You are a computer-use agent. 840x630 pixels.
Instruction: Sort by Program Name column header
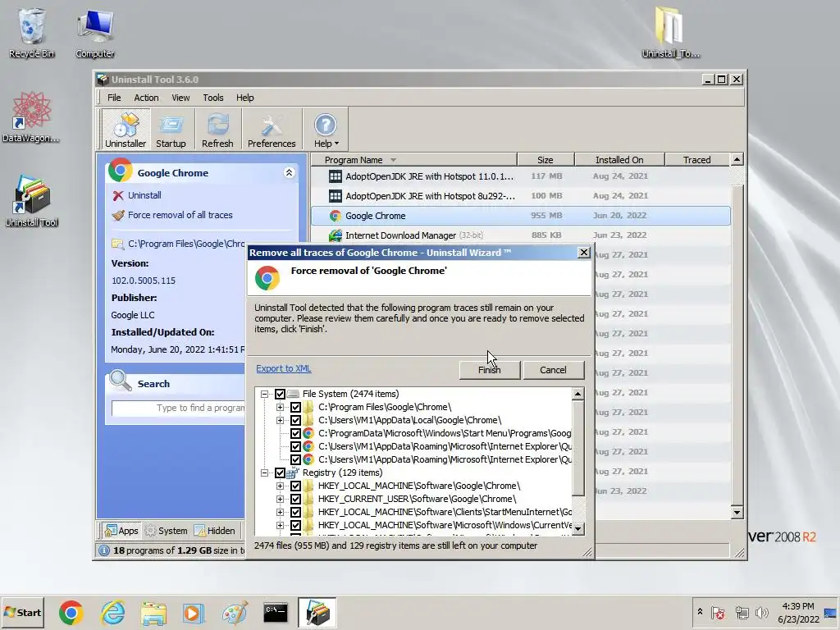[413, 160]
